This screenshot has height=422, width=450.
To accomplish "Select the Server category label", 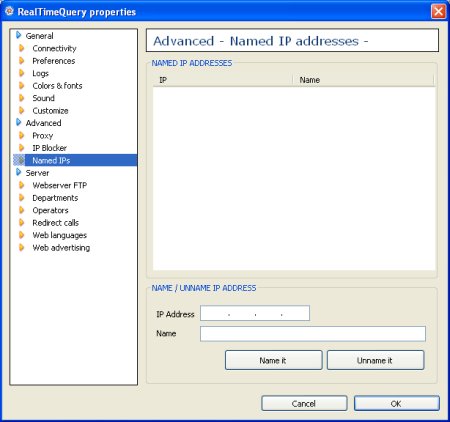I will pyautogui.click(x=37, y=173).
